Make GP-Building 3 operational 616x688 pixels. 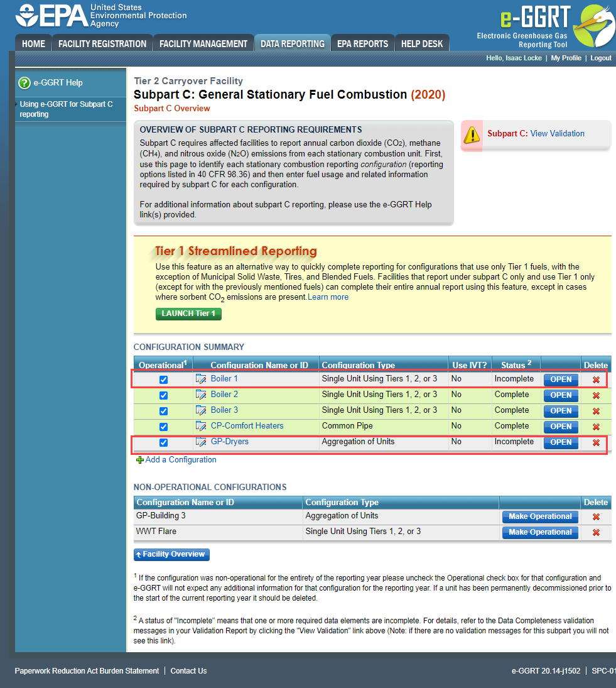coord(540,516)
